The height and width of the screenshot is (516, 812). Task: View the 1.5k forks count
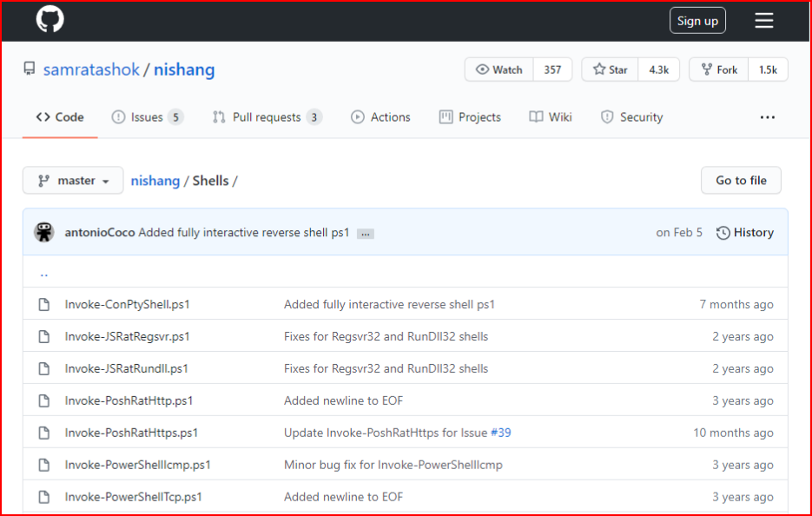pos(768,69)
